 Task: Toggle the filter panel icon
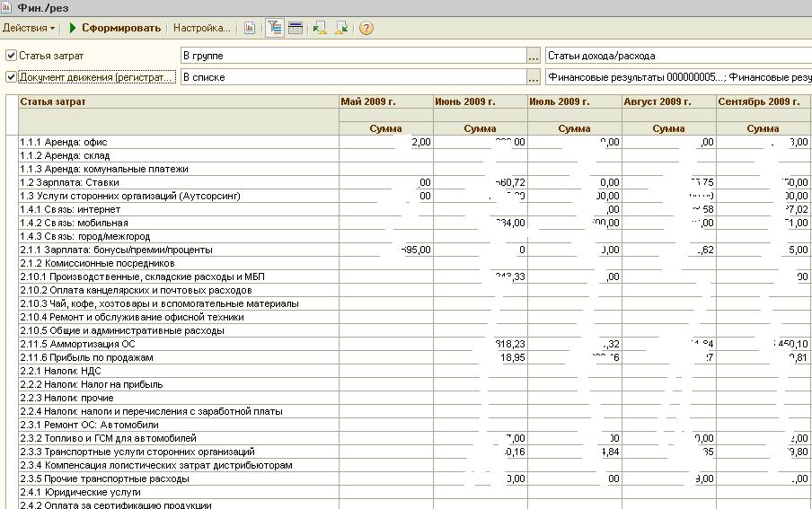pos(275,28)
